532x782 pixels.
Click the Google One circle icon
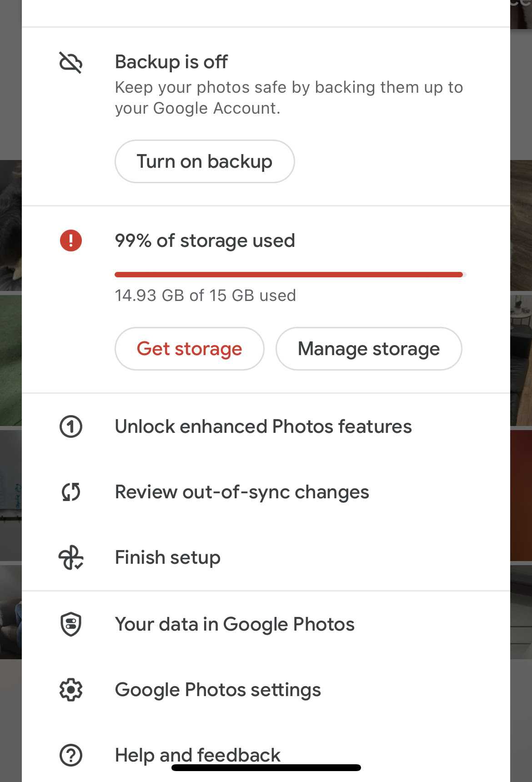[71, 426]
